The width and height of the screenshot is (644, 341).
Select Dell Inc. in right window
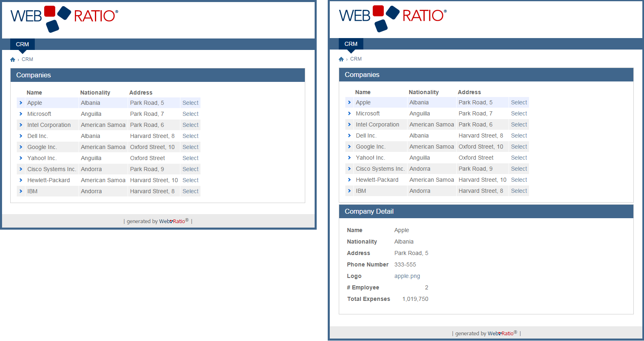click(519, 135)
